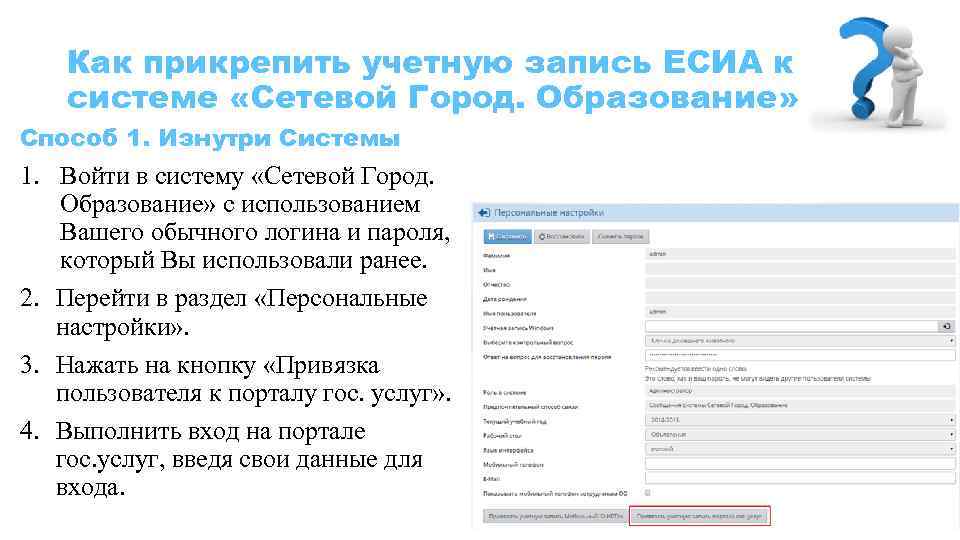
Task: Click step 2 text Перейти в раздел
Action: click(241, 312)
